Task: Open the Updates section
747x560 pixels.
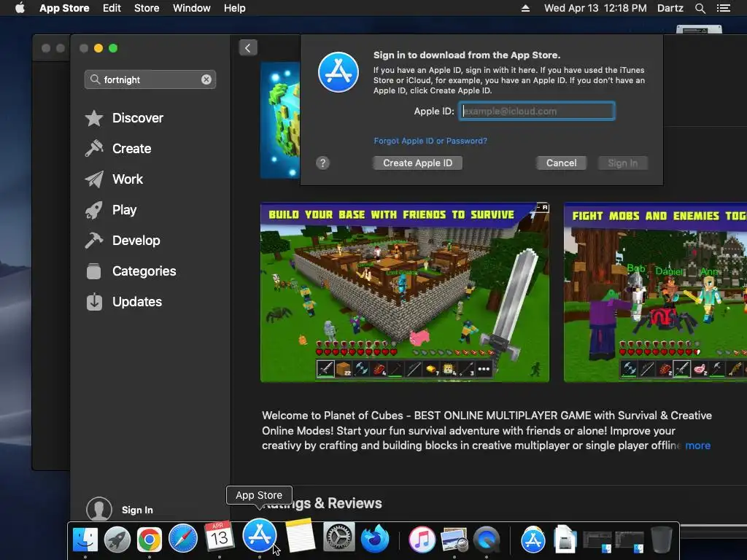Action: point(123,302)
